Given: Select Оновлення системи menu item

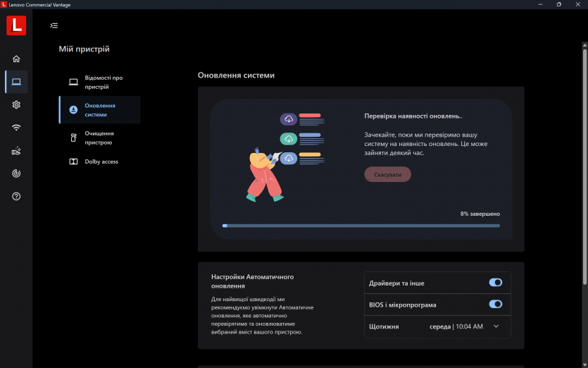Looking at the screenshot, I should (x=99, y=110).
